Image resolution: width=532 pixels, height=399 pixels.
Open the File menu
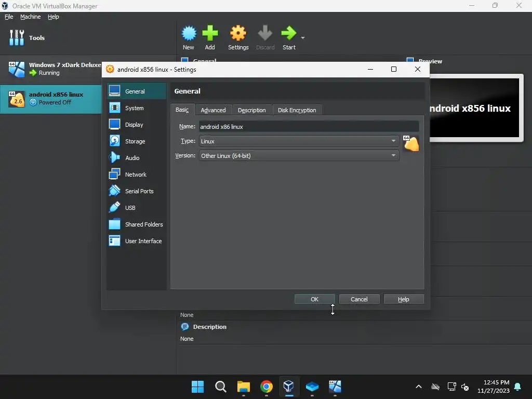tap(9, 17)
